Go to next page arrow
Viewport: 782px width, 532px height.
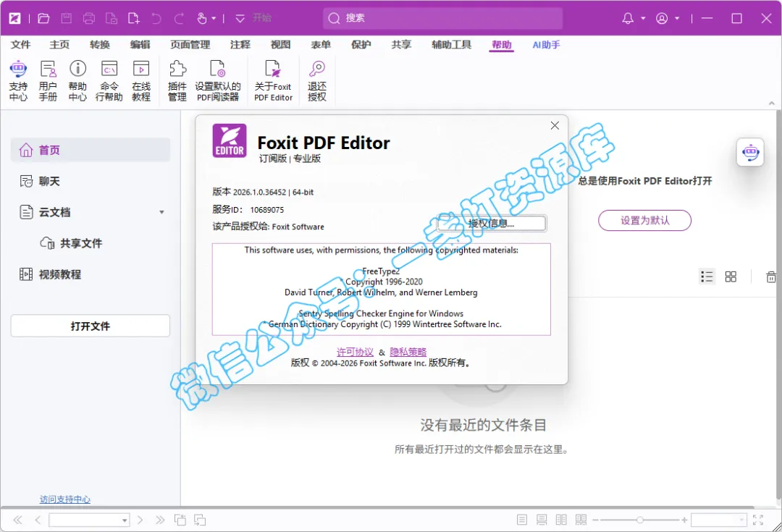pyautogui.click(x=140, y=520)
